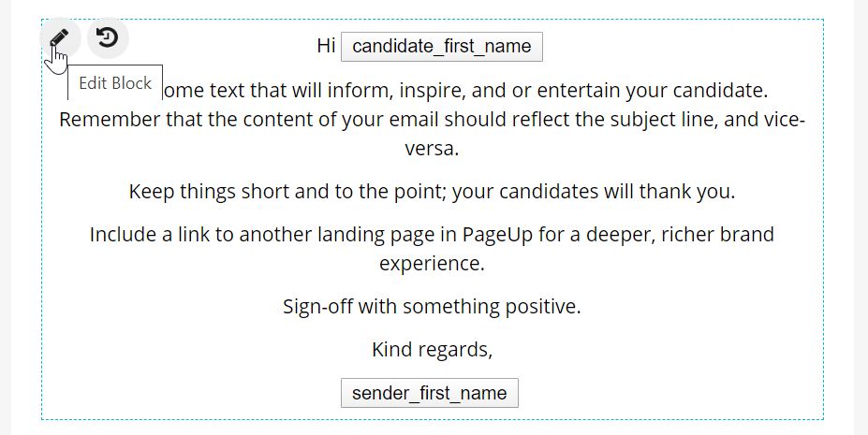Click the pencil Edit Block icon
The width and height of the screenshot is (868, 435).
(x=60, y=38)
